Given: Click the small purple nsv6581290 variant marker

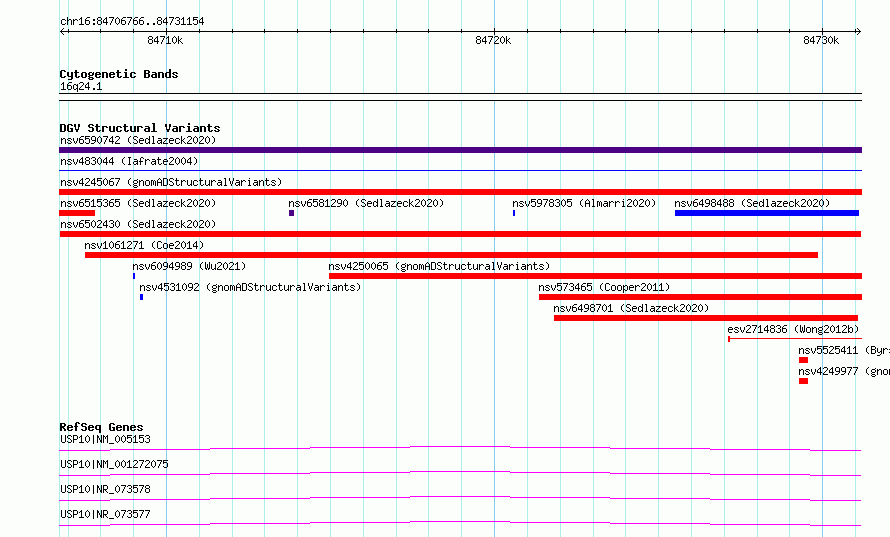Looking at the screenshot, I should pos(291,213).
